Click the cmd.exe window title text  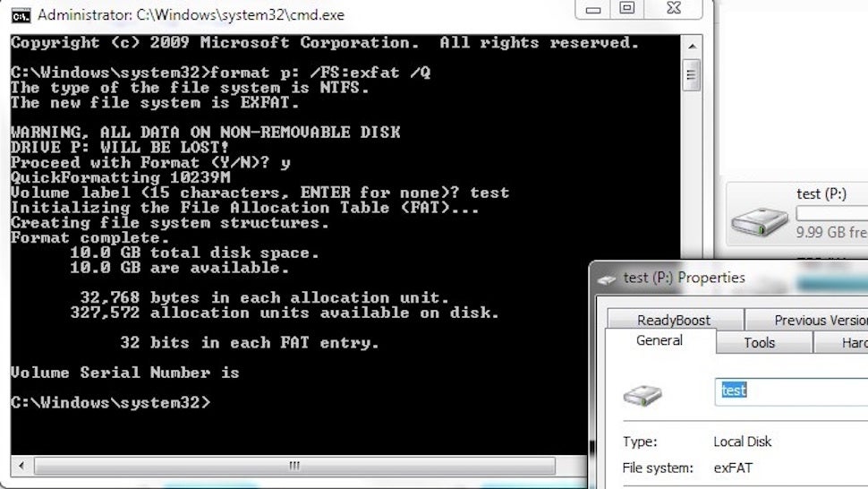191,15
